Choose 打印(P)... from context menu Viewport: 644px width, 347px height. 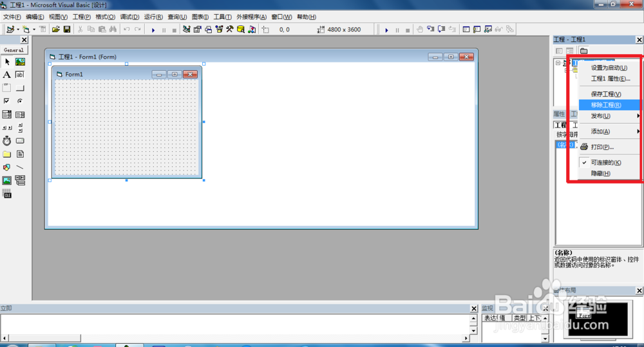pyautogui.click(x=609, y=147)
